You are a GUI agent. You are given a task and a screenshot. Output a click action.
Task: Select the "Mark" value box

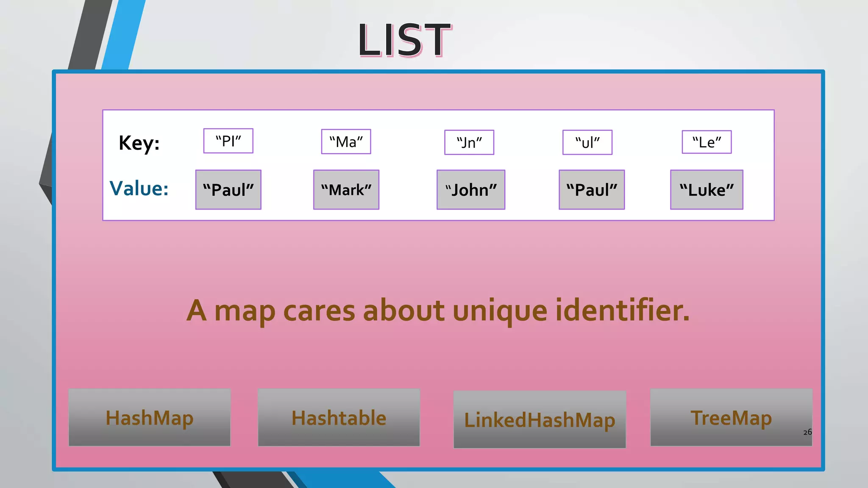(x=346, y=190)
